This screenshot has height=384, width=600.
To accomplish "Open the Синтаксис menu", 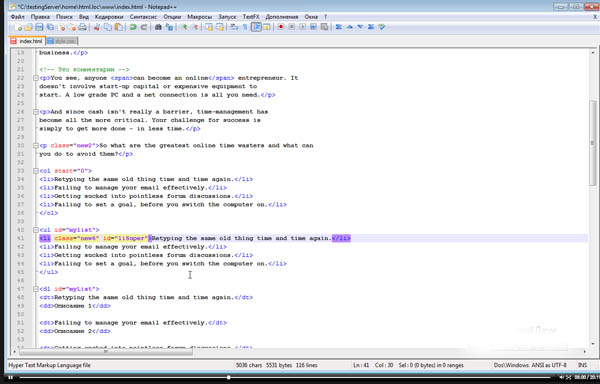I will (143, 17).
